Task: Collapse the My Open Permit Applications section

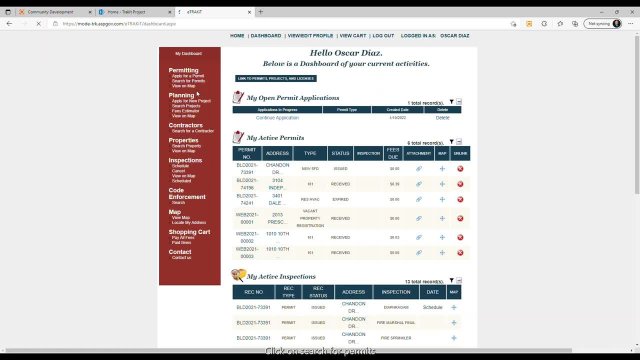Action: 459,102
